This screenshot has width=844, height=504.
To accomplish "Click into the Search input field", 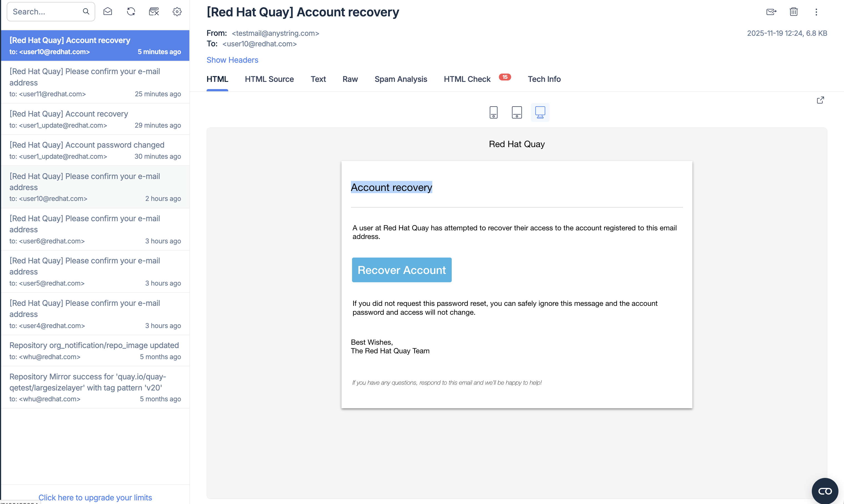I will (44, 12).
